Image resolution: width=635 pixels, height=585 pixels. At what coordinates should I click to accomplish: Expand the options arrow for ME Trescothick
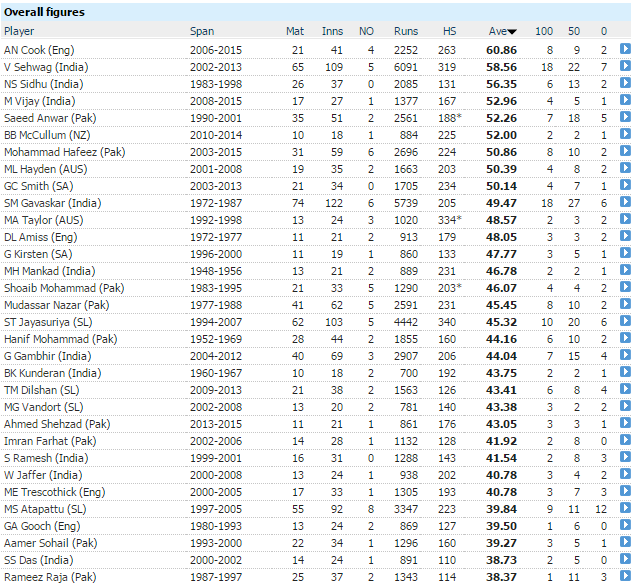pos(625,491)
